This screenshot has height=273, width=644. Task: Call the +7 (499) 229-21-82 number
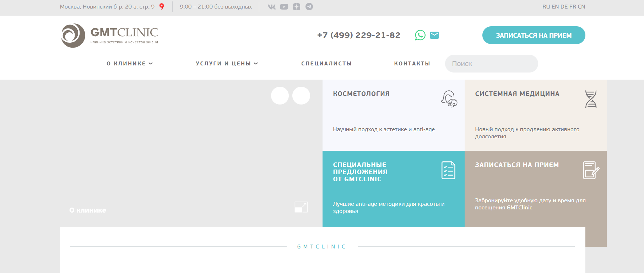click(359, 35)
